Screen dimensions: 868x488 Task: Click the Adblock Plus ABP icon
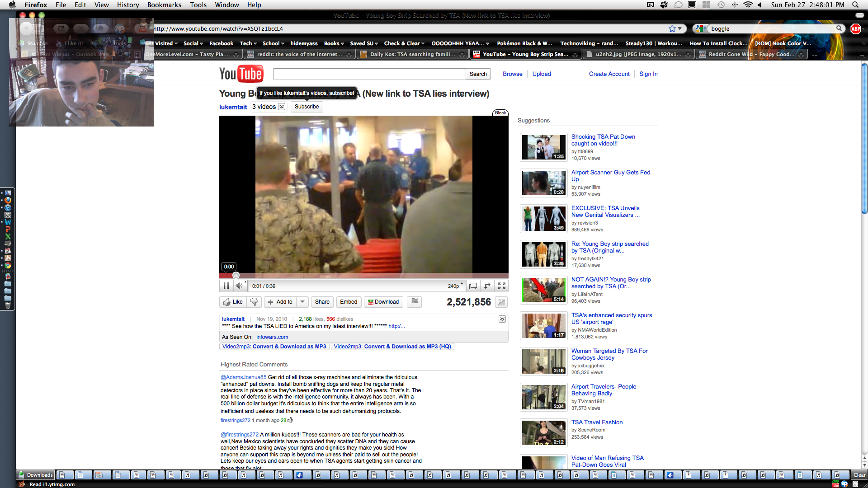855,28
